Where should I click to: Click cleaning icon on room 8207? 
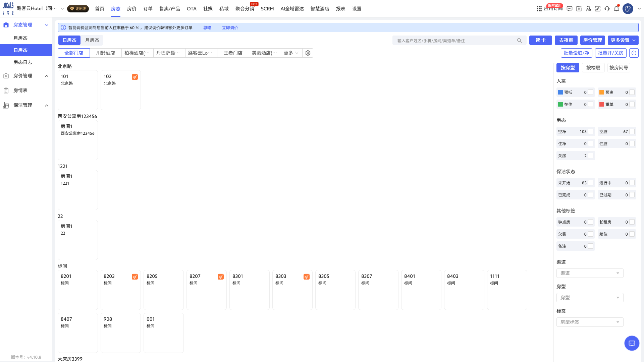click(x=221, y=277)
